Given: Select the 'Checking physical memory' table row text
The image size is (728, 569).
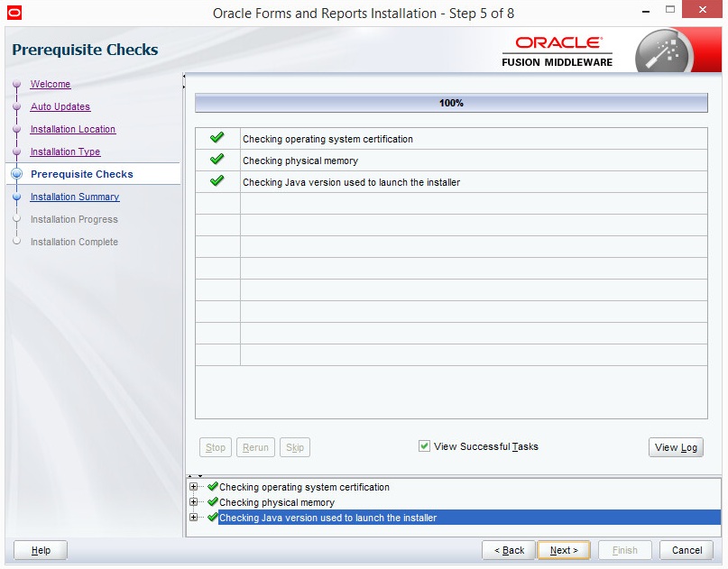Looking at the screenshot, I should pos(300,161).
